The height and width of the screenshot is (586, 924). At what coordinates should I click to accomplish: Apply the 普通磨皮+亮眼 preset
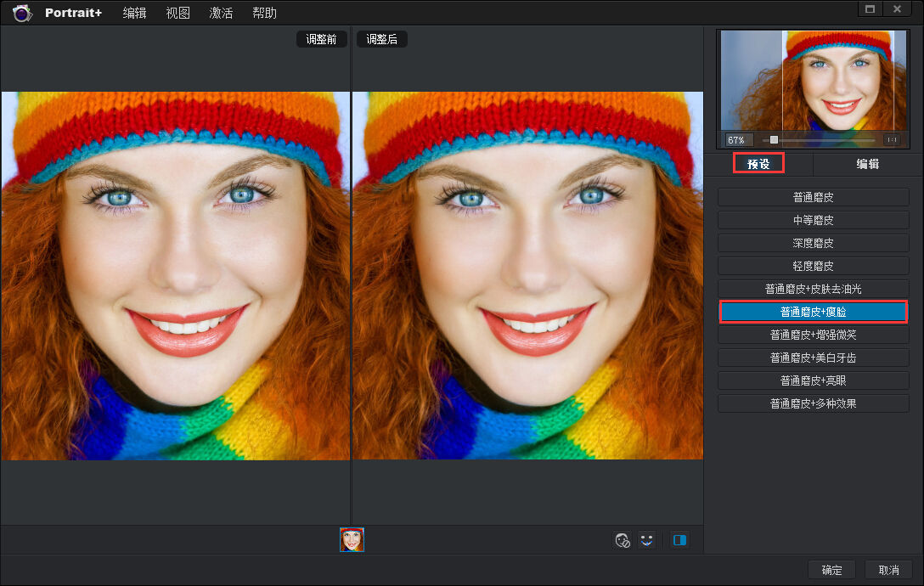(x=814, y=380)
